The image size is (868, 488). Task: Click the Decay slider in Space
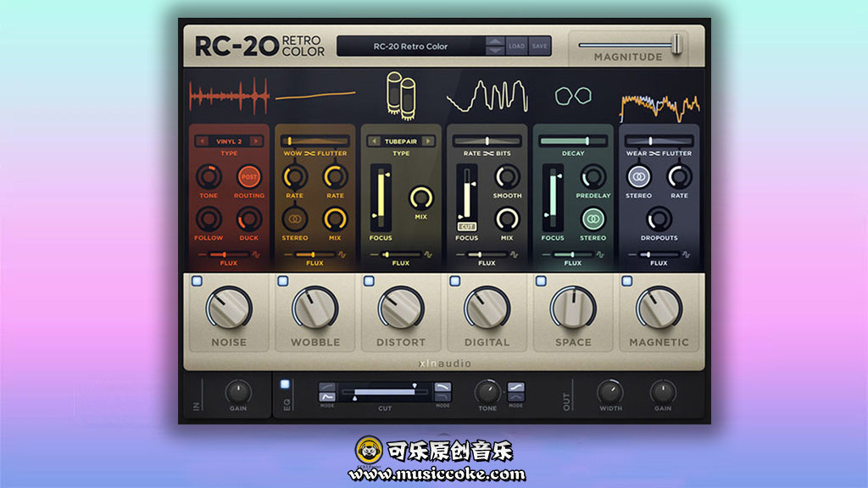573,141
